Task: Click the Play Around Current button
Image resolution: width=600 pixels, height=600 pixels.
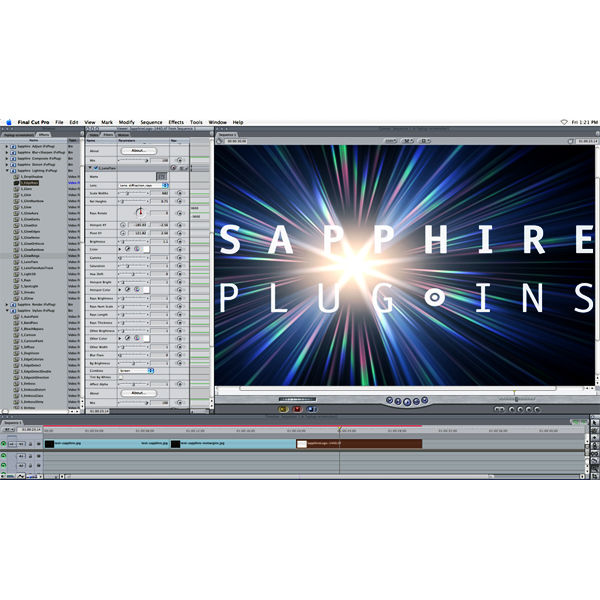Action: click(x=416, y=401)
